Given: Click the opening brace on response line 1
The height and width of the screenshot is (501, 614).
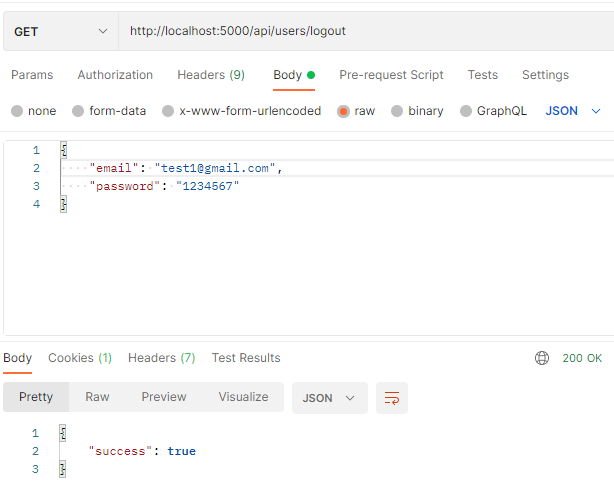Looking at the screenshot, I should (63, 433).
